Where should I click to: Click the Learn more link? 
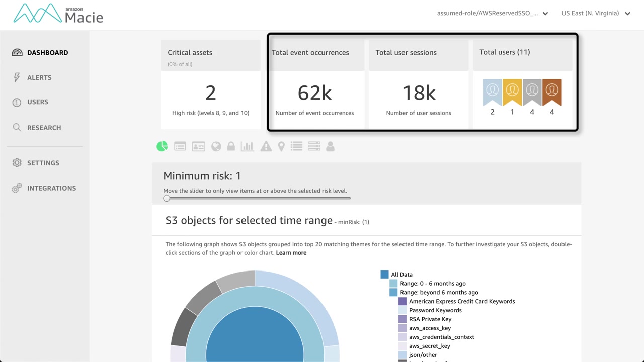(x=291, y=253)
